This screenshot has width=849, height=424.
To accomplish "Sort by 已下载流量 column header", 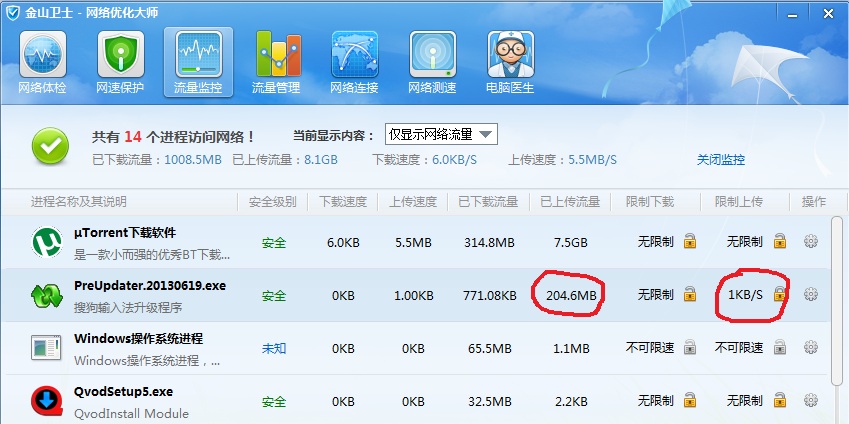I will point(488,202).
